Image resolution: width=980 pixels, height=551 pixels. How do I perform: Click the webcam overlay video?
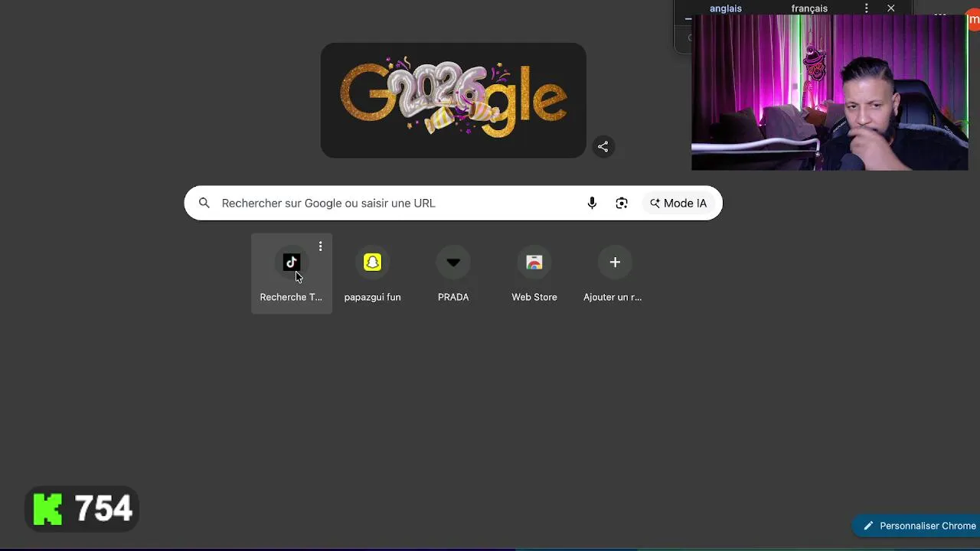click(829, 92)
